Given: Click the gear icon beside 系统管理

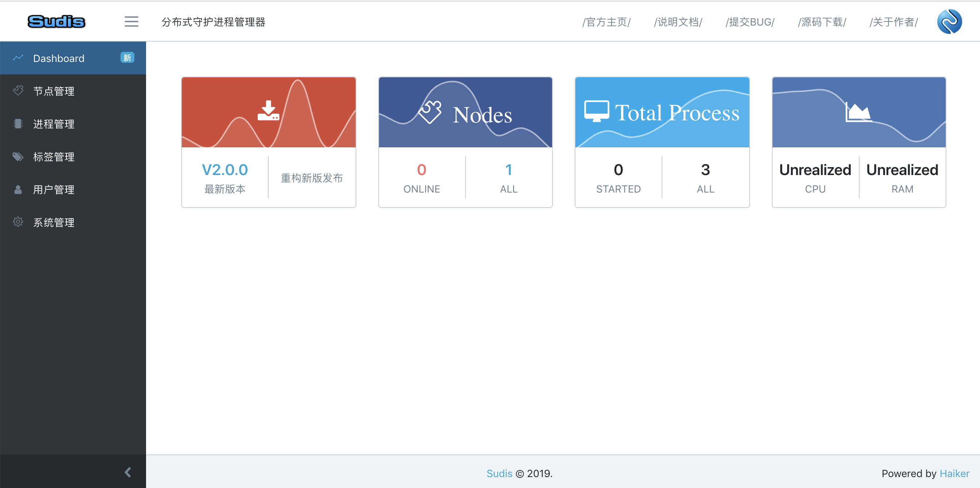Looking at the screenshot, I should [18, 222].
